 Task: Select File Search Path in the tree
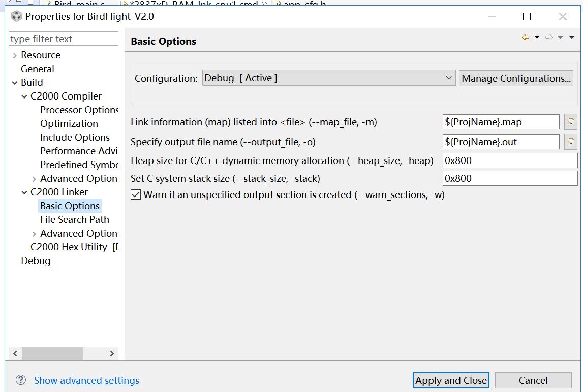(74, 219)
